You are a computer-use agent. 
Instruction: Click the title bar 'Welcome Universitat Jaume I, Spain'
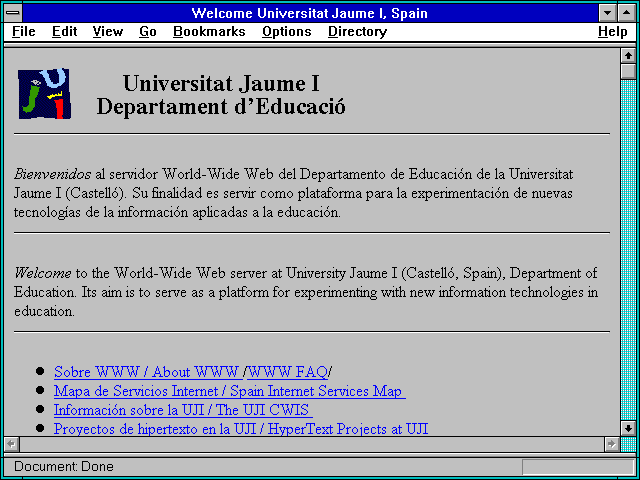pos(309,13)
